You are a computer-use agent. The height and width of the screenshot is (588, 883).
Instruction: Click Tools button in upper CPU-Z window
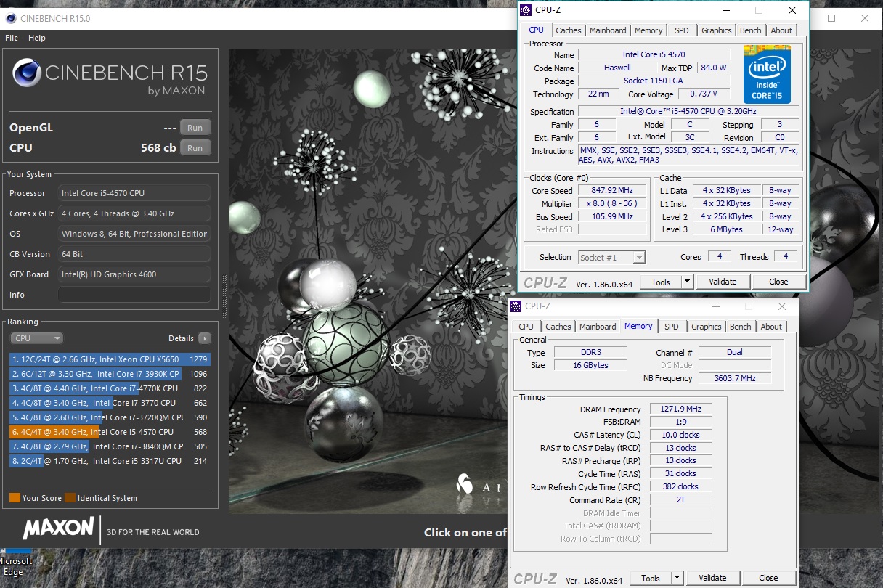click(661, 282)
